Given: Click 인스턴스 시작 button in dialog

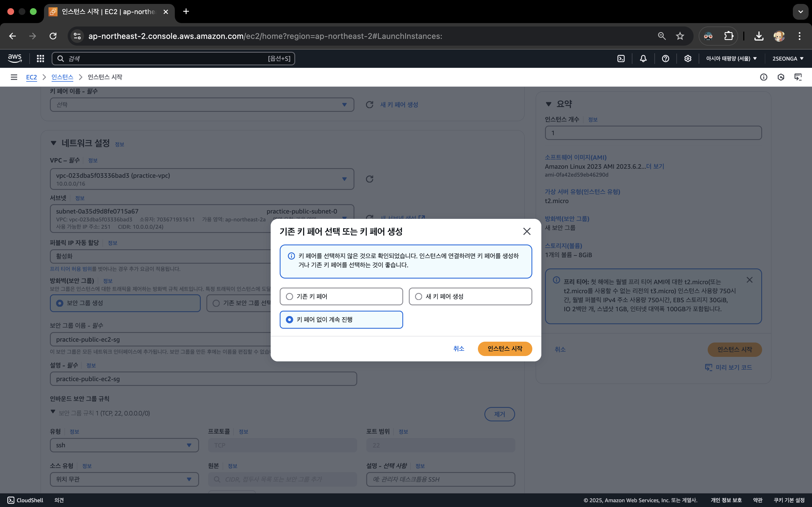Looking at the screenshot, I should [x=505, y=349].
